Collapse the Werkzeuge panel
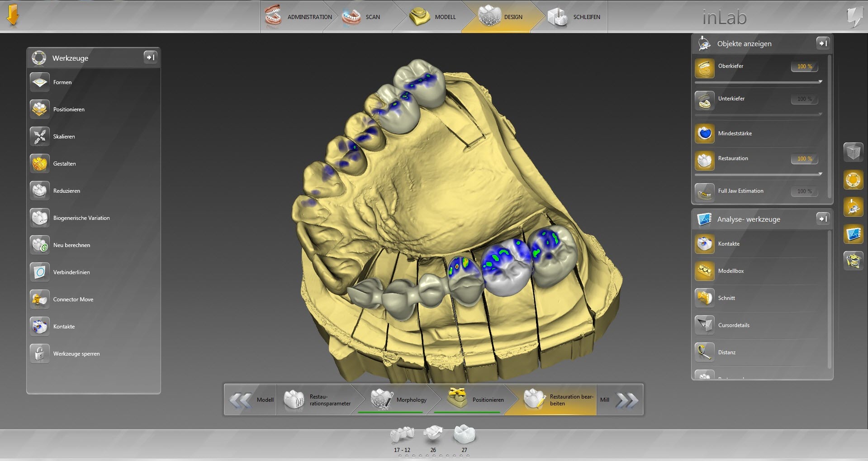This screenshot has height=461, width=868. pyautogui.click(x=150, y=57)
